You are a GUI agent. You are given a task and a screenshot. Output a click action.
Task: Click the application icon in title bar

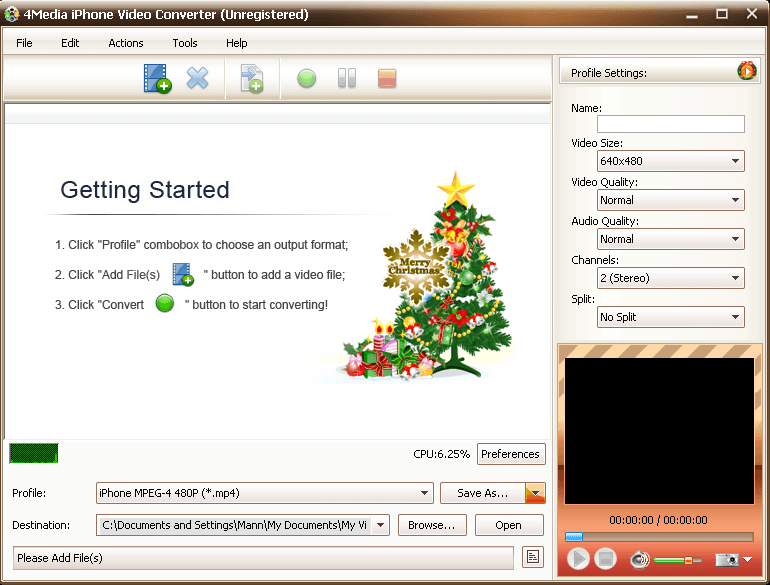[x=11, y=14]
